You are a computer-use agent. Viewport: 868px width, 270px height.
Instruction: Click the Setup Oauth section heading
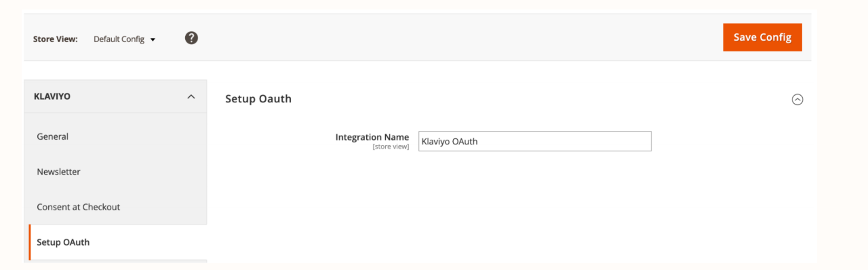[258, 99]
